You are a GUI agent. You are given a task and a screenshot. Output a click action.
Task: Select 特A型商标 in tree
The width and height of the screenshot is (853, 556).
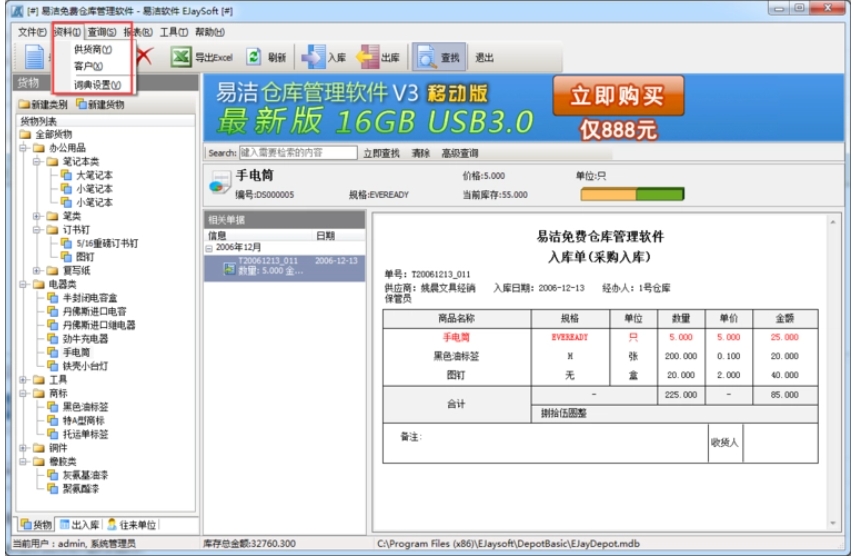coord(83,420)
